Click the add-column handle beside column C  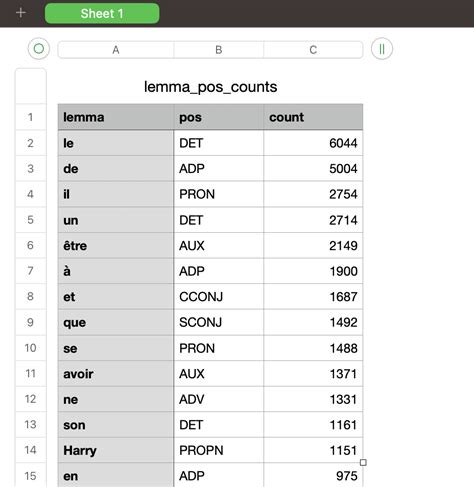(382, 49)
